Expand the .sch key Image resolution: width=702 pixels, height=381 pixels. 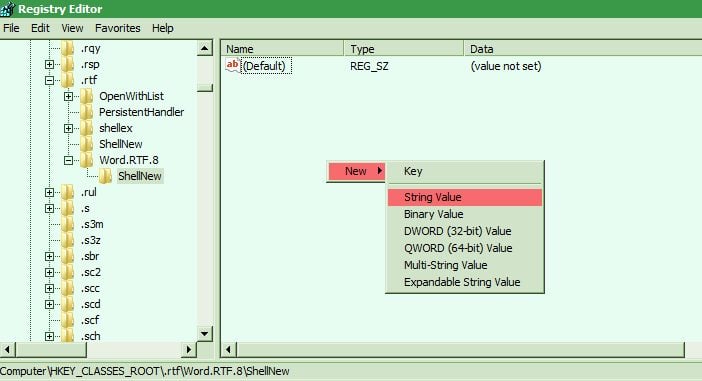point(49,336)
